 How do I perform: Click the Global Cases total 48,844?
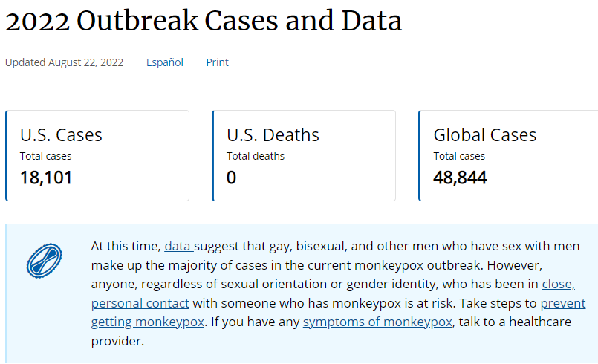pos(460,178)
